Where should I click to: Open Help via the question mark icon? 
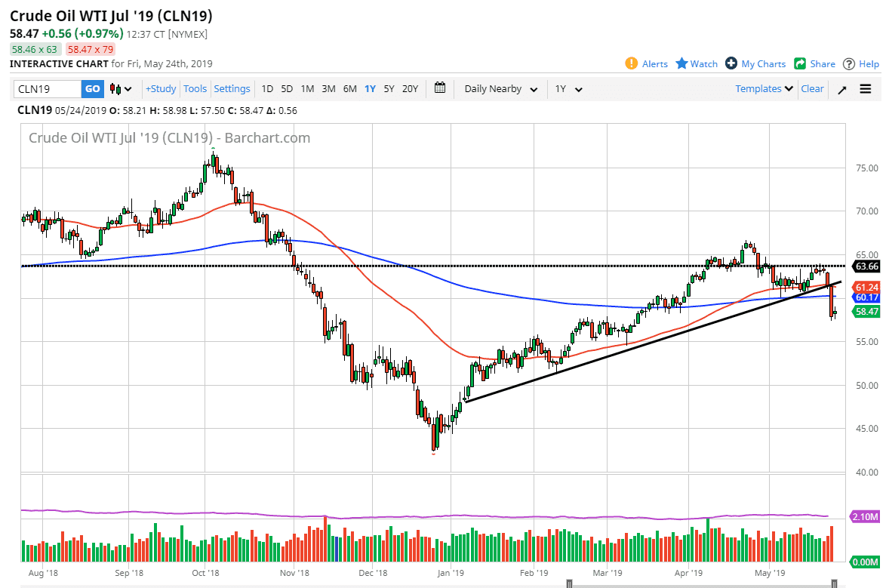click(849, 63)
